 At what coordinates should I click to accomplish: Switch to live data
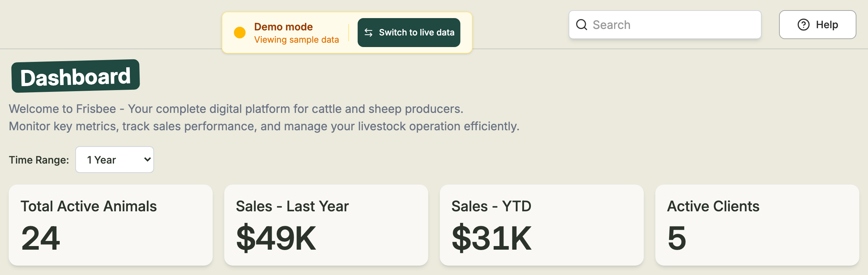[409, 33]
